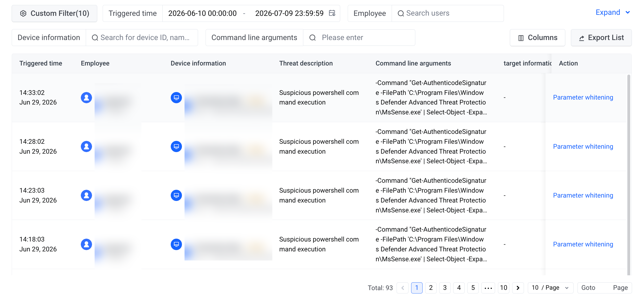Select page 10 in pagination
Viewport: 644px width, 300px height.
pyautogui.click(x=503, y=288)
